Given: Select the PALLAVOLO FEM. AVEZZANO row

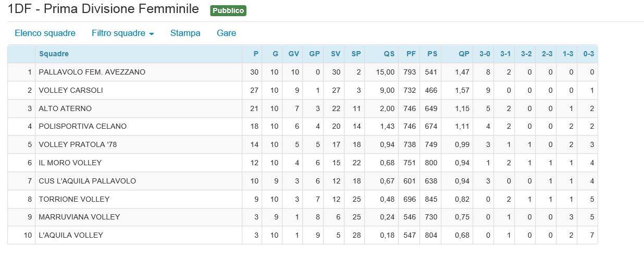Looking at the screenshot, I should point(303,72).
